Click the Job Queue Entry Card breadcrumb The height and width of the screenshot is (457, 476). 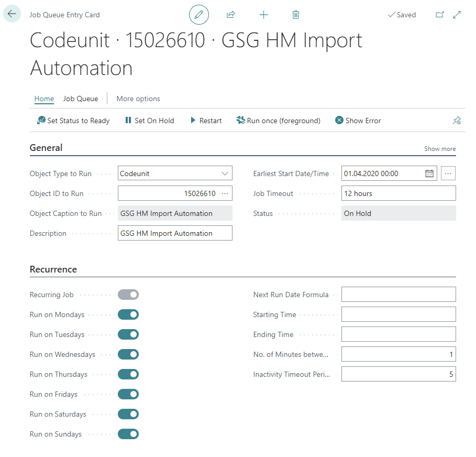click(64, 15)
